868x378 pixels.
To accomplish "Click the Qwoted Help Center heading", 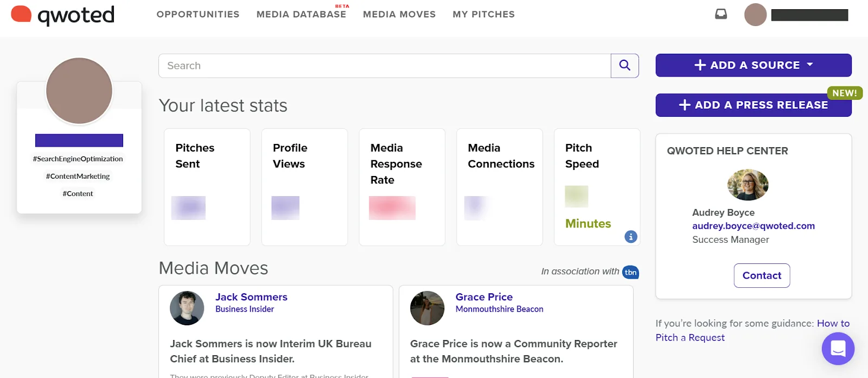I will point(727,151).
